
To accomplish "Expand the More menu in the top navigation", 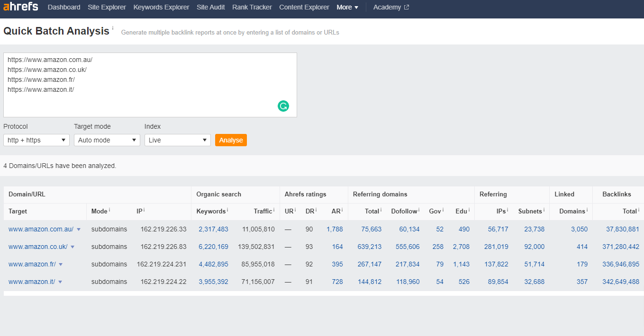I will pos(347,7).
